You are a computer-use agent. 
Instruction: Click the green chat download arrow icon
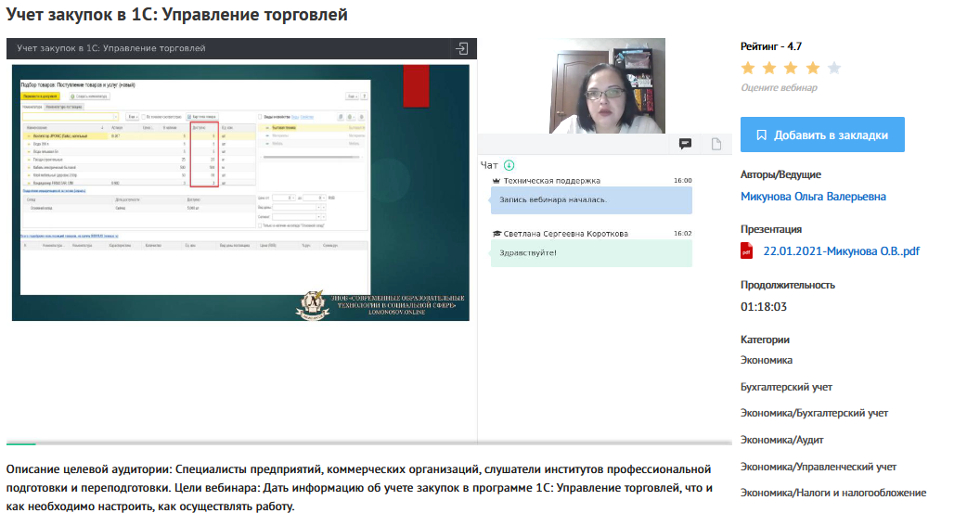click(509, 165)
